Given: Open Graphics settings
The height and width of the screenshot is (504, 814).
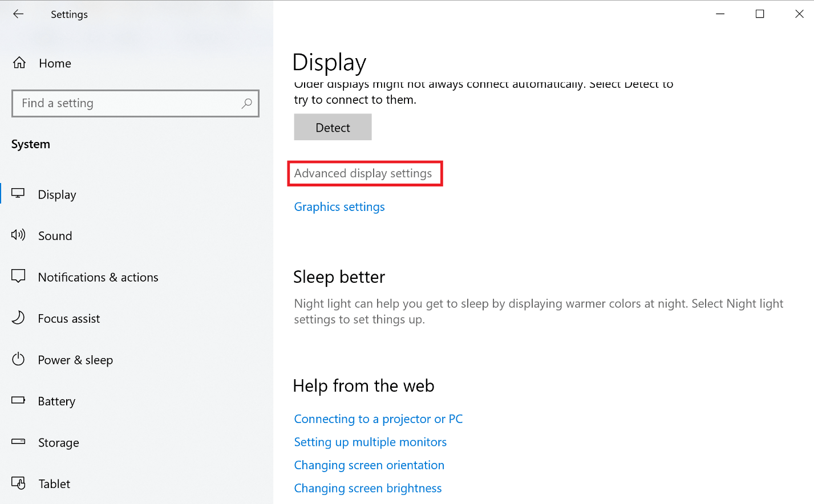Looking at the screenshot, I should point(339,206).
